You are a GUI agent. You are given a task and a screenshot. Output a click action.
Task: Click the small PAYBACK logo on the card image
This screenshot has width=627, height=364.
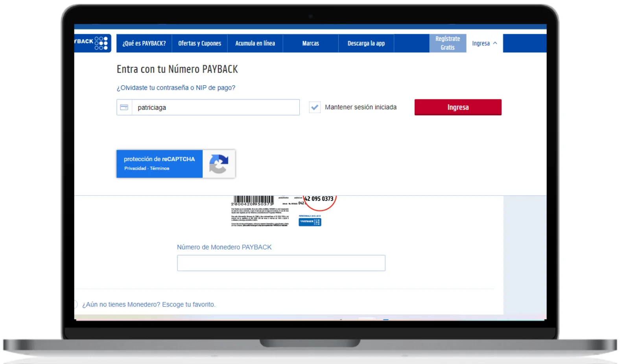point(310,222)
